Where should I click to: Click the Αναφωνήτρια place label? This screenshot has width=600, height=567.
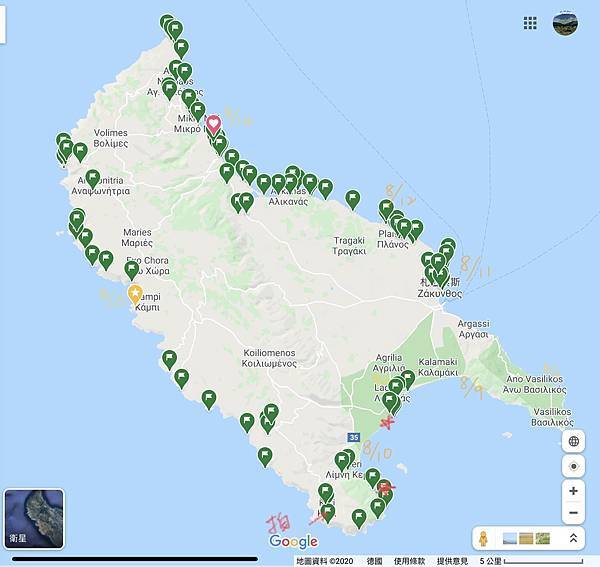click(x=101, y=191)
